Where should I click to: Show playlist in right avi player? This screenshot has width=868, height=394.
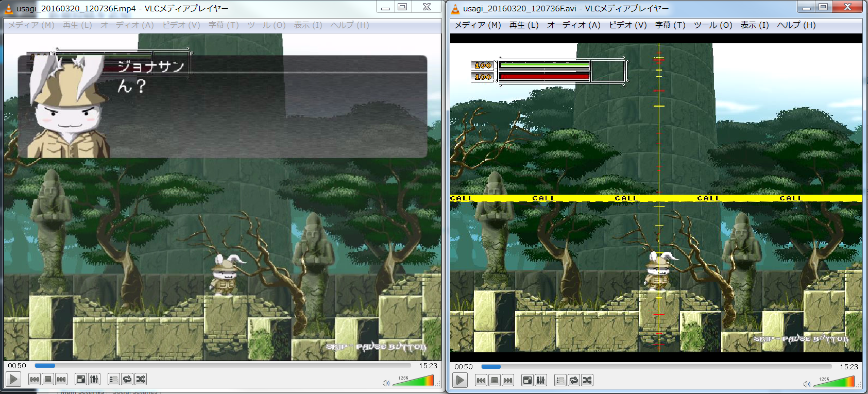(560, 380)
